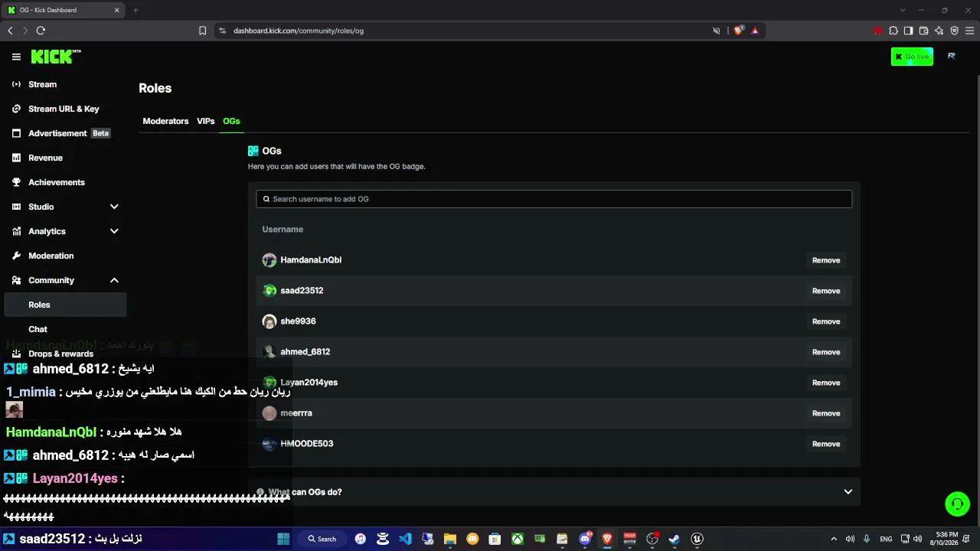Click the Brave Rewards triangle icon
980x551 pixels.
click(755, 31)
